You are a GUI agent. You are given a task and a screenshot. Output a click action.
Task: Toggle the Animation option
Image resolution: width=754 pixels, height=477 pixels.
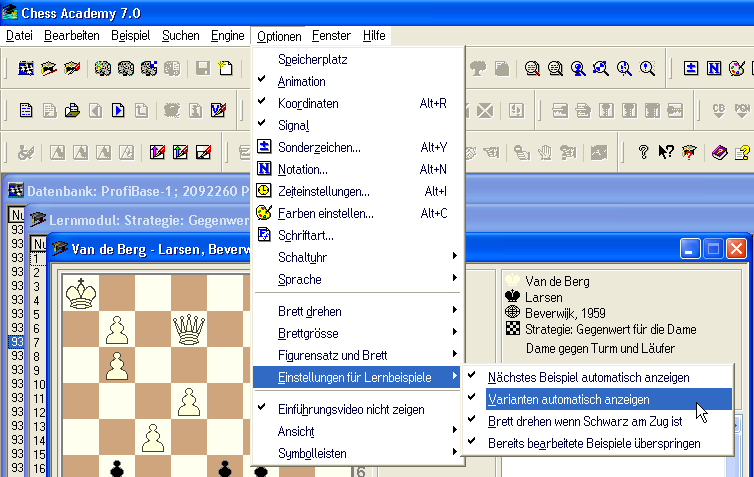click(x=357, y=81)
